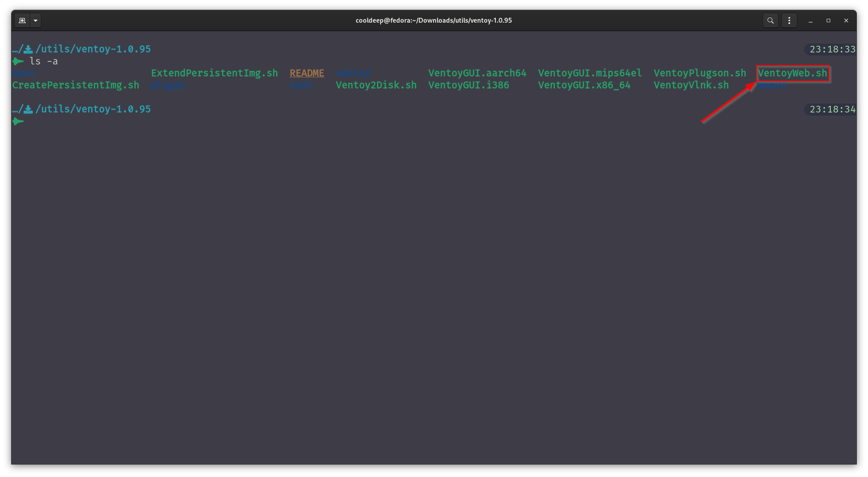Open the three-dot terminal menu
This screenshot has height=477, width=868.
click(x=789, y=20)
